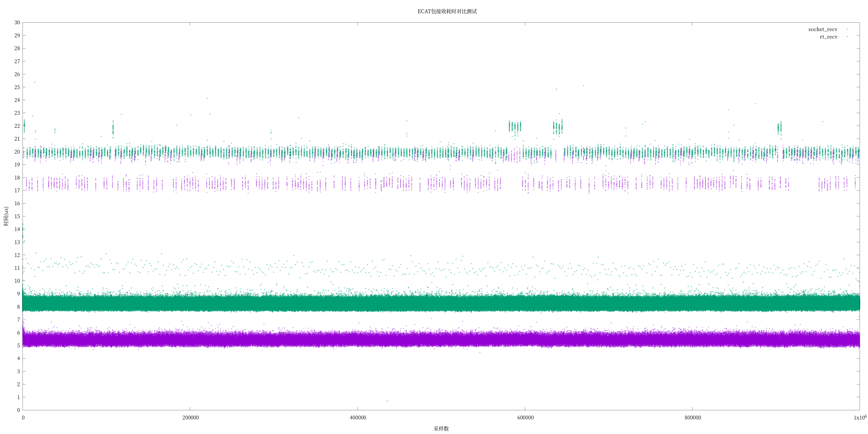
Task: Click the y-axis tick label 0
Action: click(19, 410)
